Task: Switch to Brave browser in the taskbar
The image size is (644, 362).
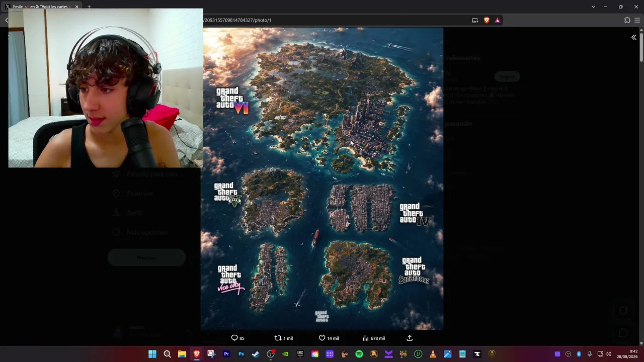Action: pyautogui.click(x=197, y=354)
